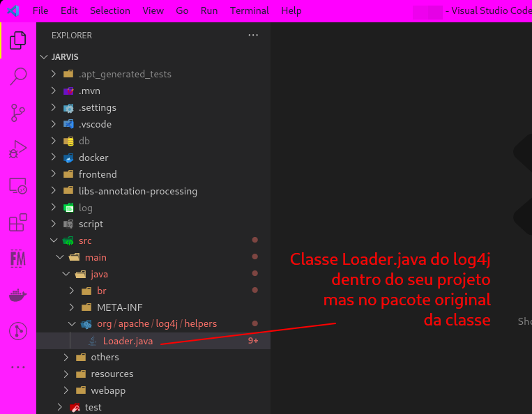The image size is (532, 414).
Task: Click the .mvn folder icon
Action: coord(68,91)
